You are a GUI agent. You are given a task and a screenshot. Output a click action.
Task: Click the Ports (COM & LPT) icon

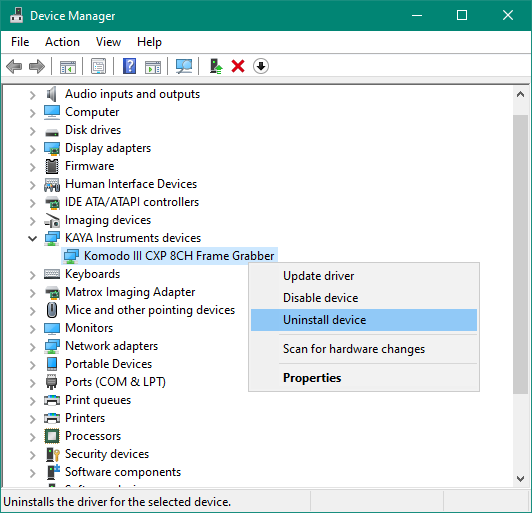coord(52,382)
